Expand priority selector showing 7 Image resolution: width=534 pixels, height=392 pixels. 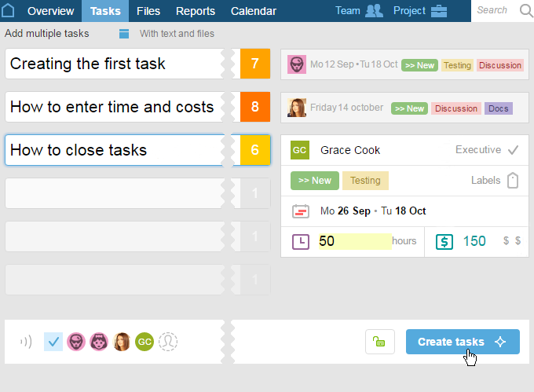click(x=254, y=64)
